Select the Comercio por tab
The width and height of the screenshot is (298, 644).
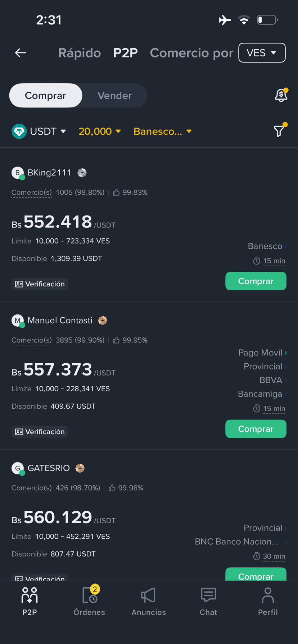[191, 53]
